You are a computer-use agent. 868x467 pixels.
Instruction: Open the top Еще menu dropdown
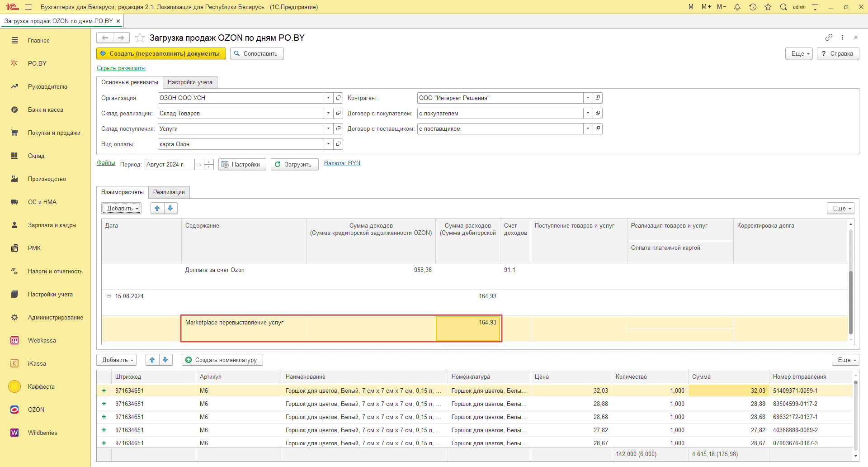(x=799, y=53)
